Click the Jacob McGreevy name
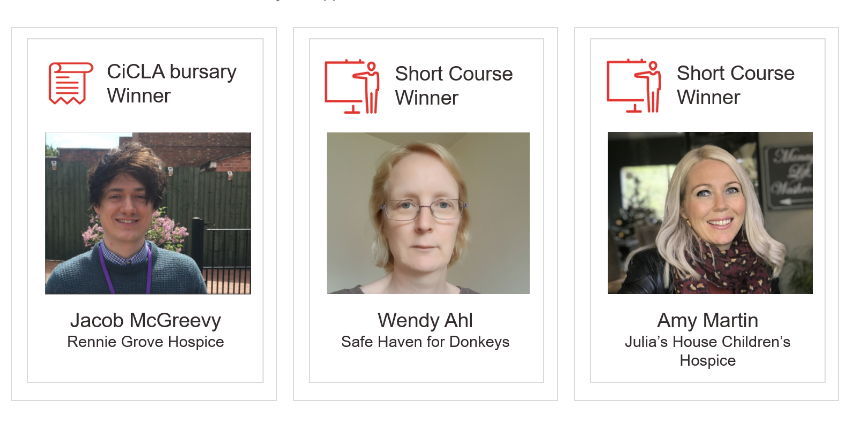The width and height of the screenshot is (850, 422). click(146, 321)
